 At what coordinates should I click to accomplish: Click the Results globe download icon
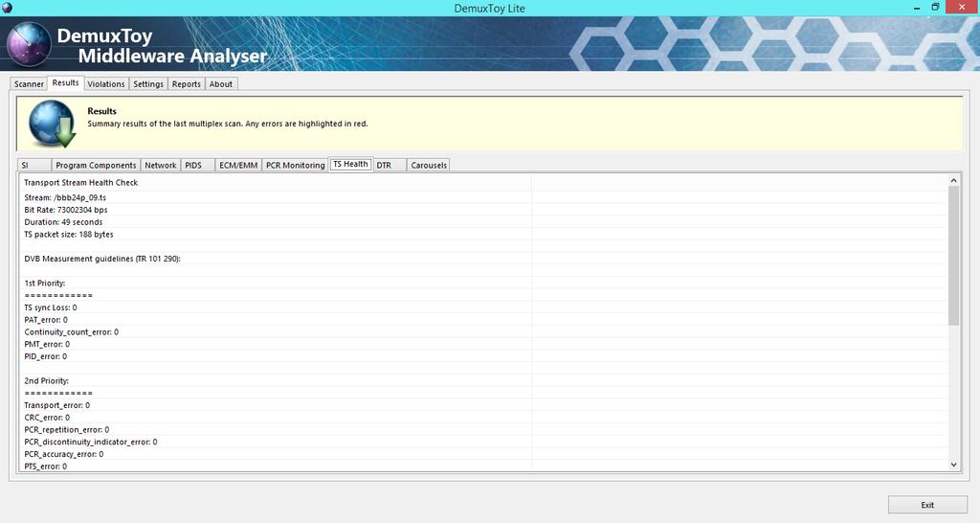click(x=52, y=124)
